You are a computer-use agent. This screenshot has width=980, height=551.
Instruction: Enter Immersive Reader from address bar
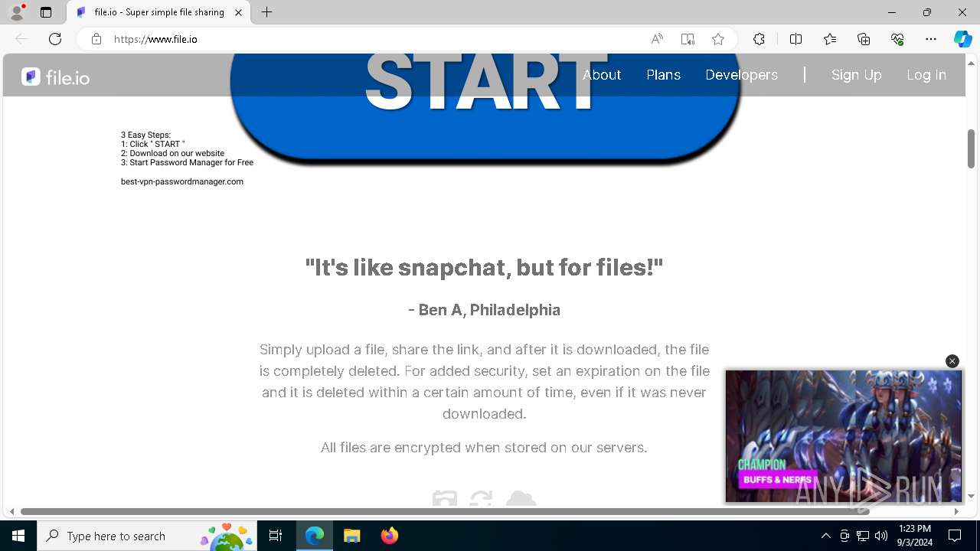click(688, 39)
